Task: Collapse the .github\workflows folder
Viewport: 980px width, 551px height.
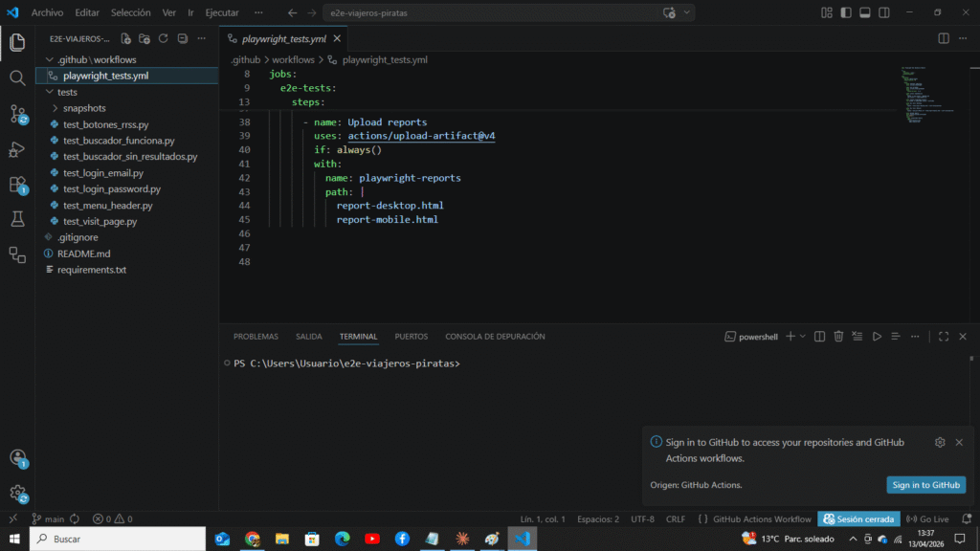Action: tap(50, 59)
